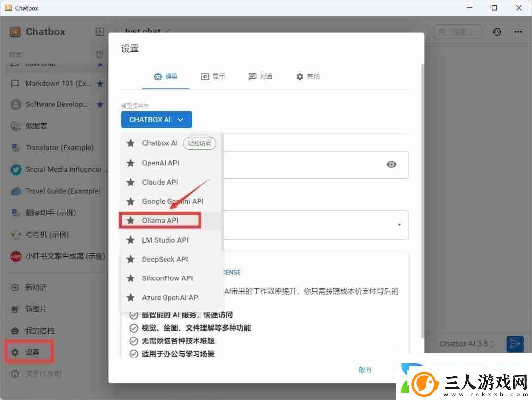The height and width of the screenshot is (400, 532).
Task: Click 取消 to cancel settings
Action: pos(365,370)
